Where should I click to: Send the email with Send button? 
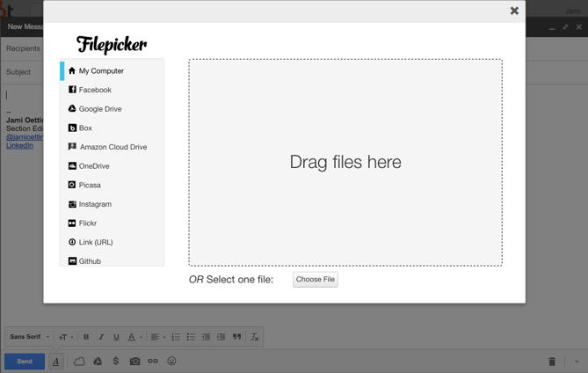(x=25, y=362)
